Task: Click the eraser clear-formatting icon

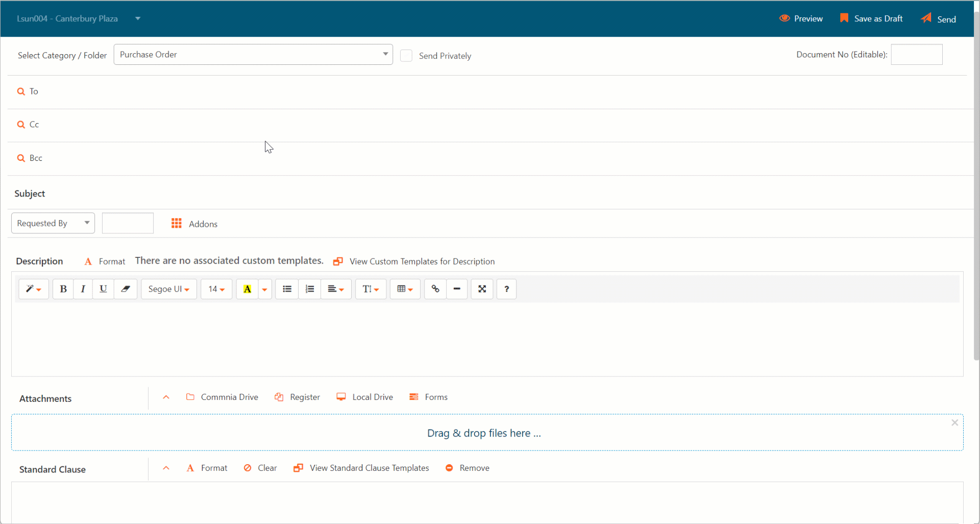Action: click(125, 289)
